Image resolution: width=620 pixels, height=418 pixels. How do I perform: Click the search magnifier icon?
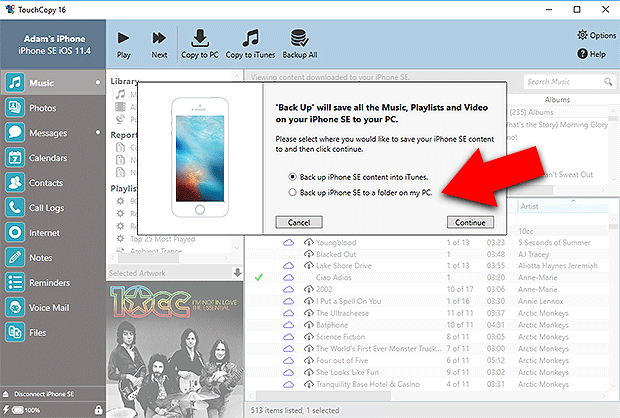click(x=608, y=81)
